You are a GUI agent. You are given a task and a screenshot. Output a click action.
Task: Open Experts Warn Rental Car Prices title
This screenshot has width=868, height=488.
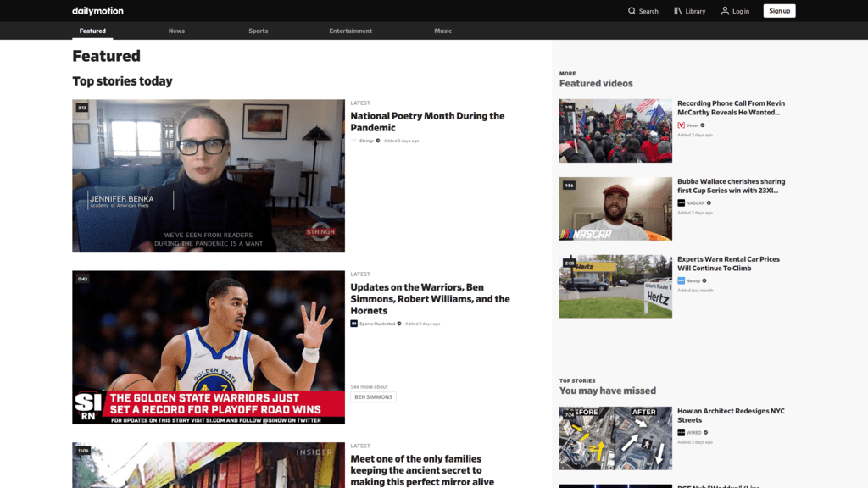(x=728, y=263)
